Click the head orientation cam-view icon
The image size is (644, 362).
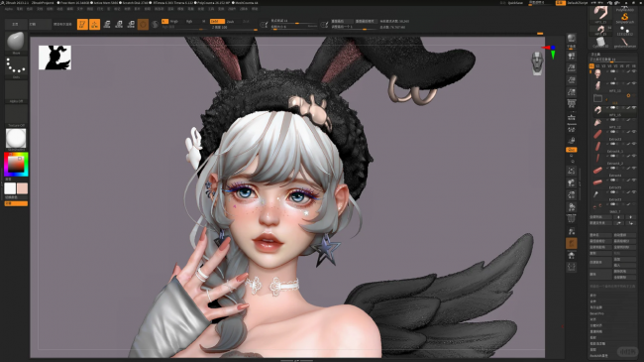[537, 62]
